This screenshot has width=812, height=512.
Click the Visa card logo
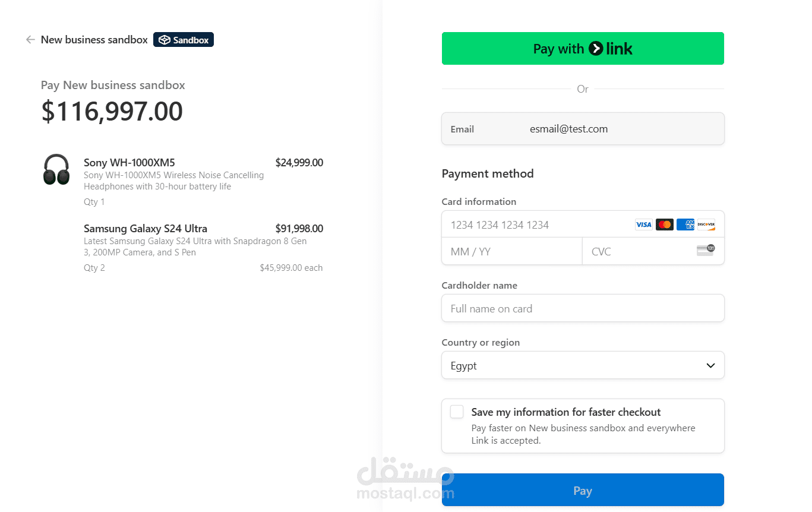click(x=643, y=225)
